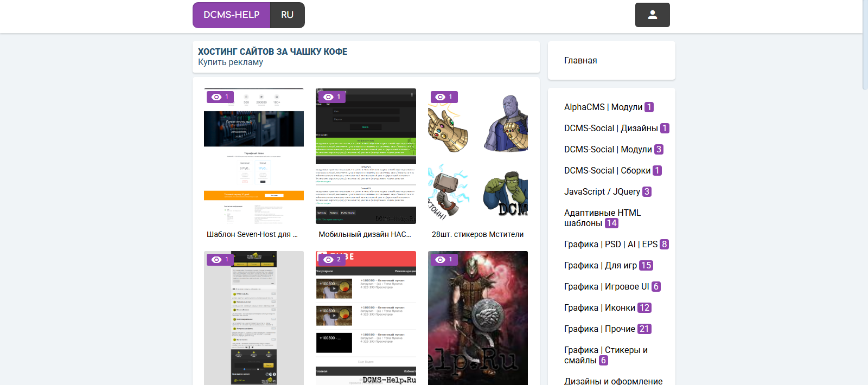This screenshot has width=868, height=385.
Task: Click eye badge showing 2 views
Action: tap(332, 260)
